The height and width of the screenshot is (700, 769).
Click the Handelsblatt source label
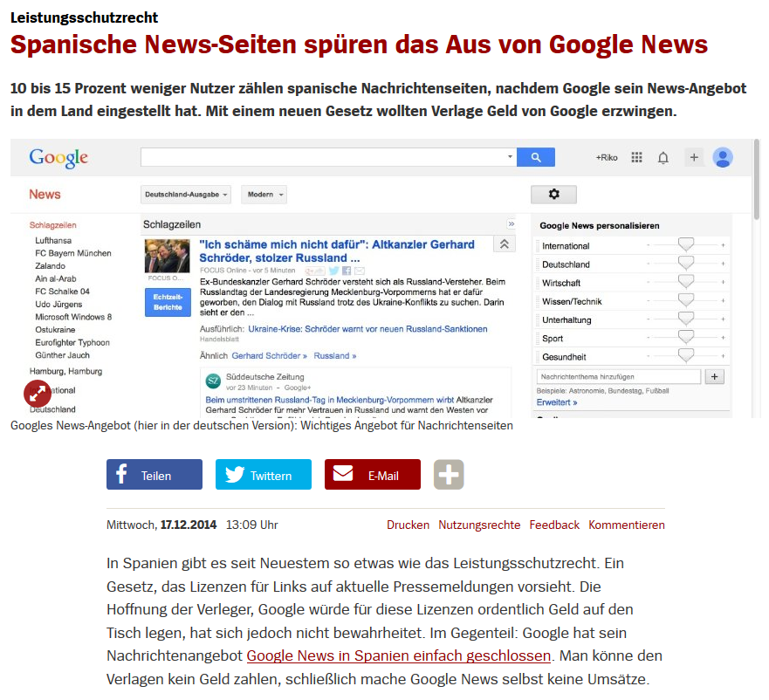point(219,339)
